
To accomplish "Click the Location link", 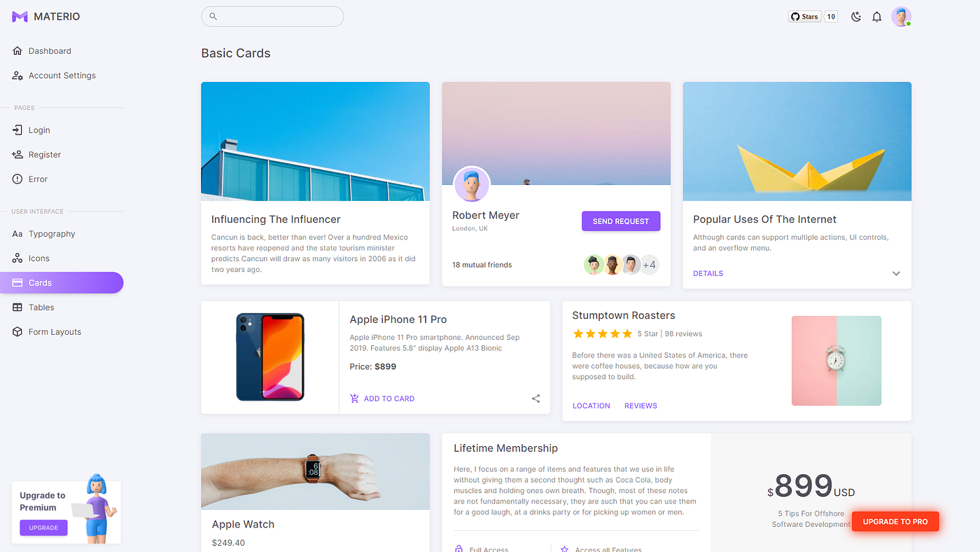I will [591, 406].
